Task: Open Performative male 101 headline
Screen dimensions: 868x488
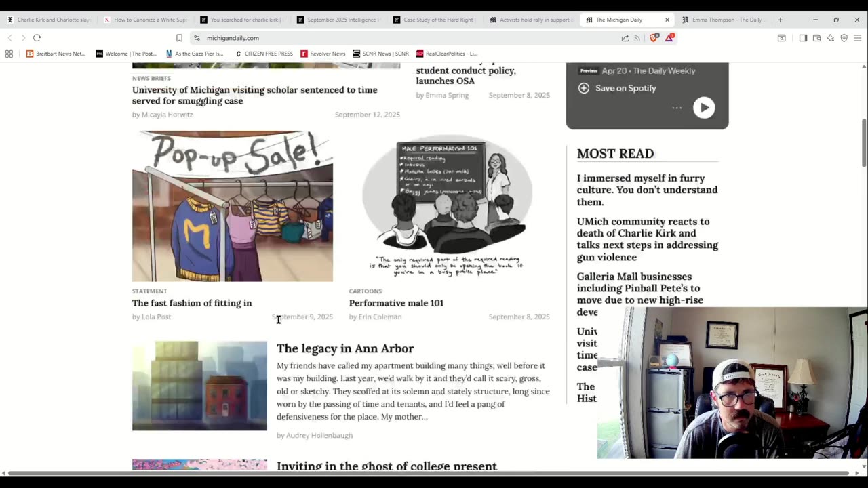Action: point(396,303)
